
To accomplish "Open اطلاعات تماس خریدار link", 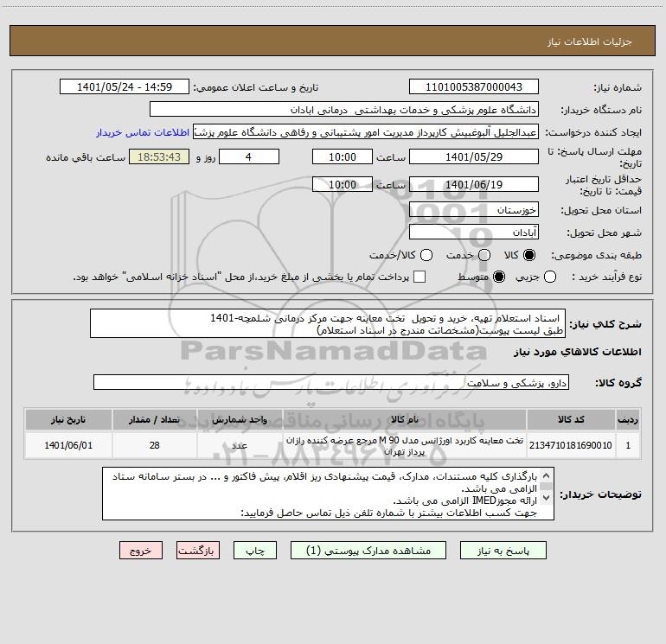I will pos(143,132).
